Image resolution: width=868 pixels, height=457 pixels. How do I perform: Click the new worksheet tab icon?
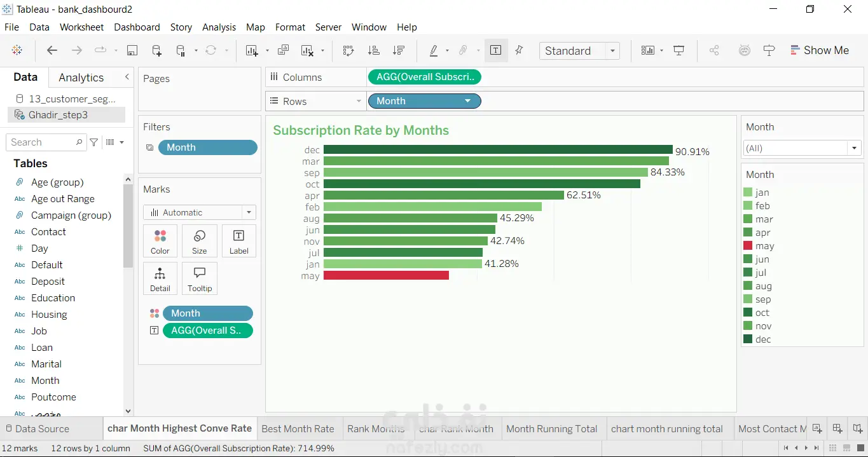tap(818, 428)
